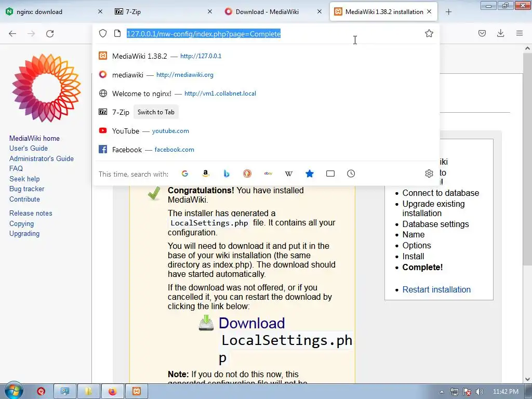Open search settings gear icon

tap(429, 174)
